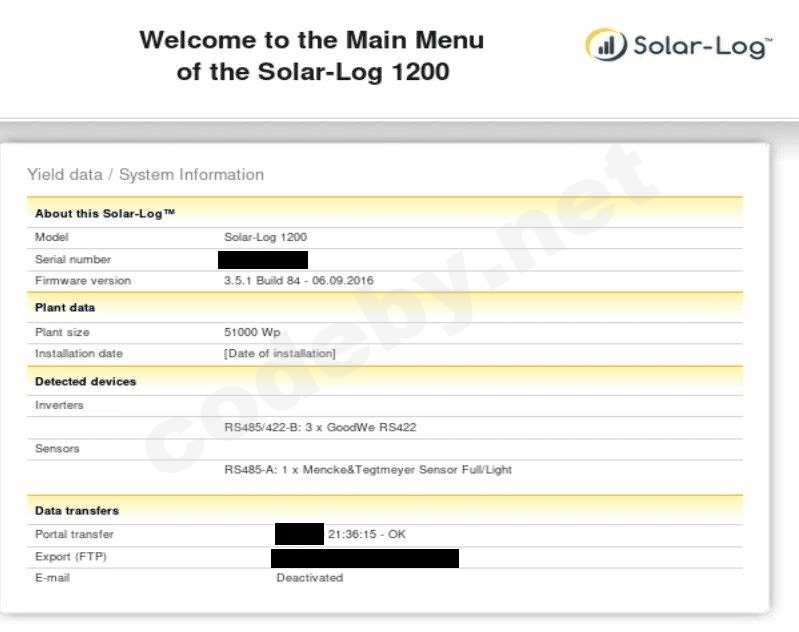
Task: Click the 'Plant size' label
Action: tap(62, 332)
